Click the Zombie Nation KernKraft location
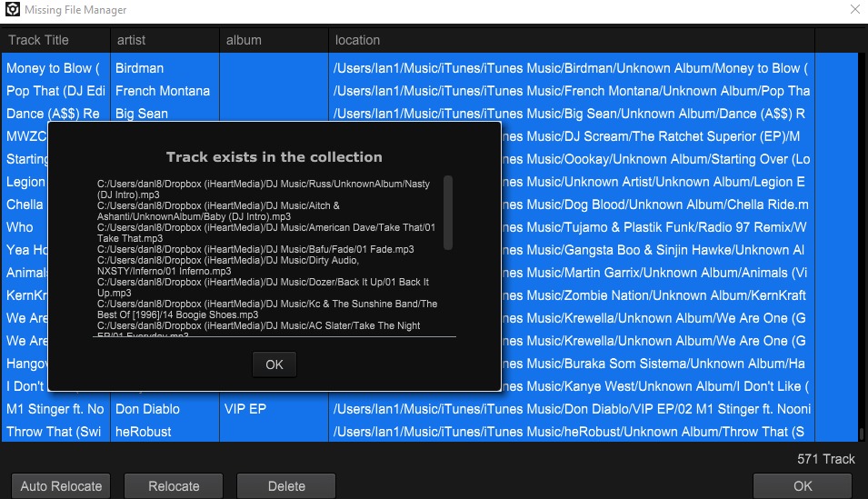 tap(654, 295)
